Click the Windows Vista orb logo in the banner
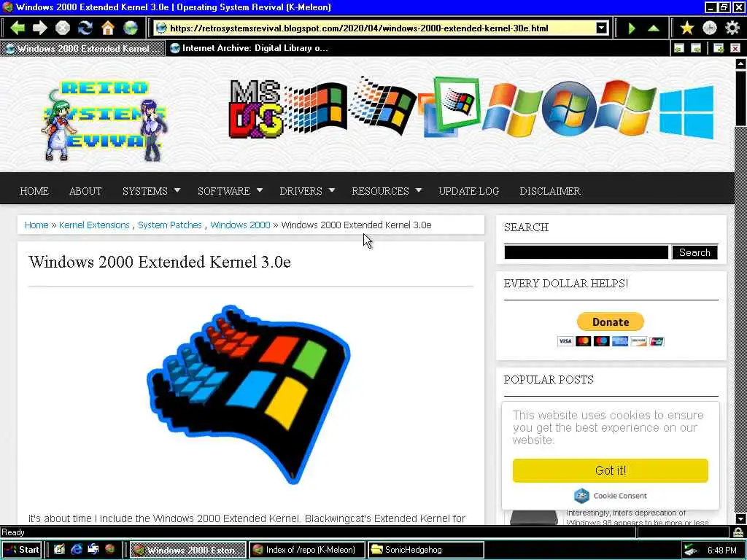Image resolution: width=747 pixels, height=560 pixels. coord(568,109)
